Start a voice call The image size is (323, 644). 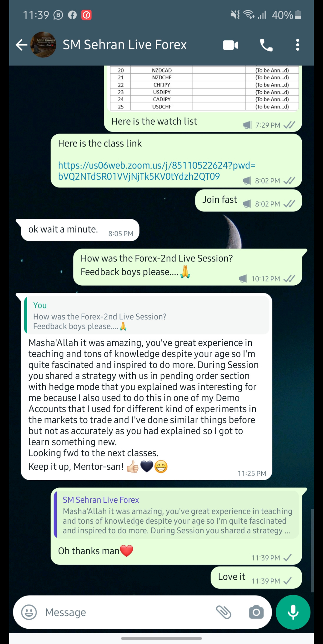click(x=266, y=45)
